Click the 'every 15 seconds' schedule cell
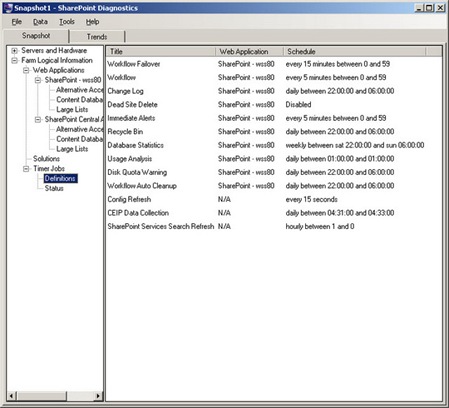Image resolution: width=449 pixels, height=408 pixels. coord(311,199)
